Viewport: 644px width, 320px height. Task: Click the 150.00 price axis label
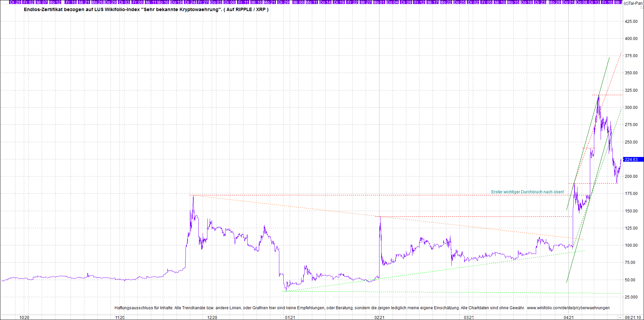(x=631, y=211)
